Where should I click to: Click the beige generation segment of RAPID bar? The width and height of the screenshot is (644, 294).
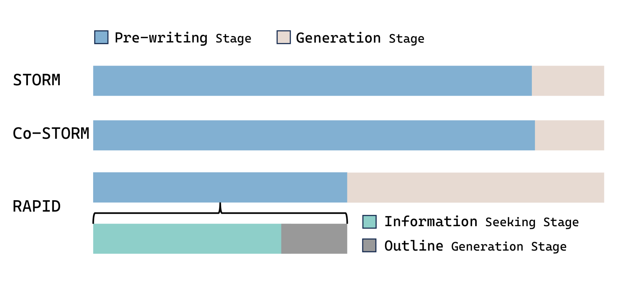point(476,187)
